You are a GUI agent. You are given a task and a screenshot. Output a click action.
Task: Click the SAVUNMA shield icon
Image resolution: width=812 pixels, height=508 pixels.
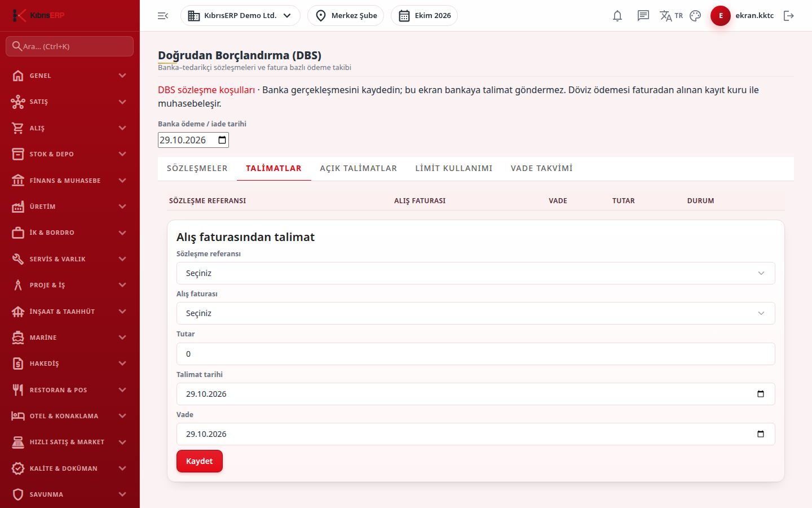(x=18, y=494)
